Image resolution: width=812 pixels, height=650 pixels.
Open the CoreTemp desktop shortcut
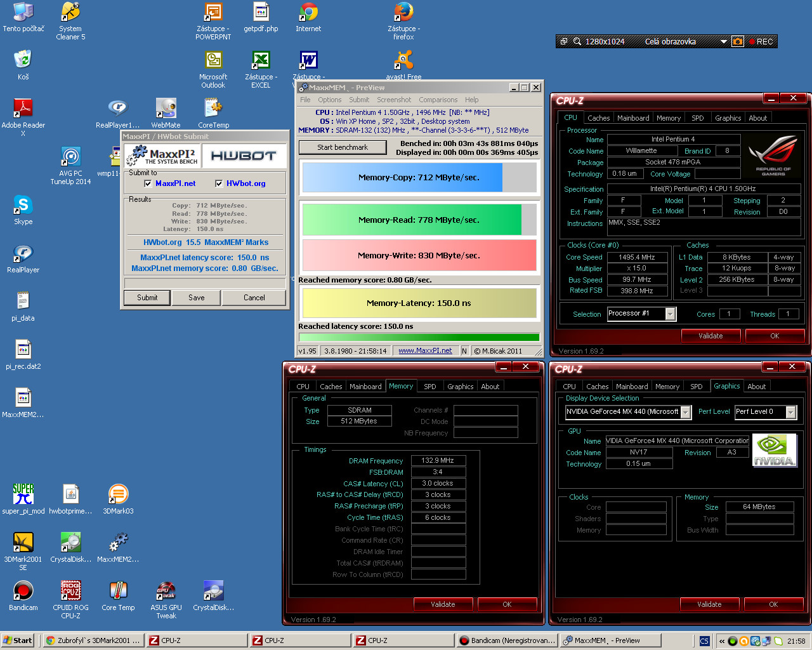tap(213, 109)
